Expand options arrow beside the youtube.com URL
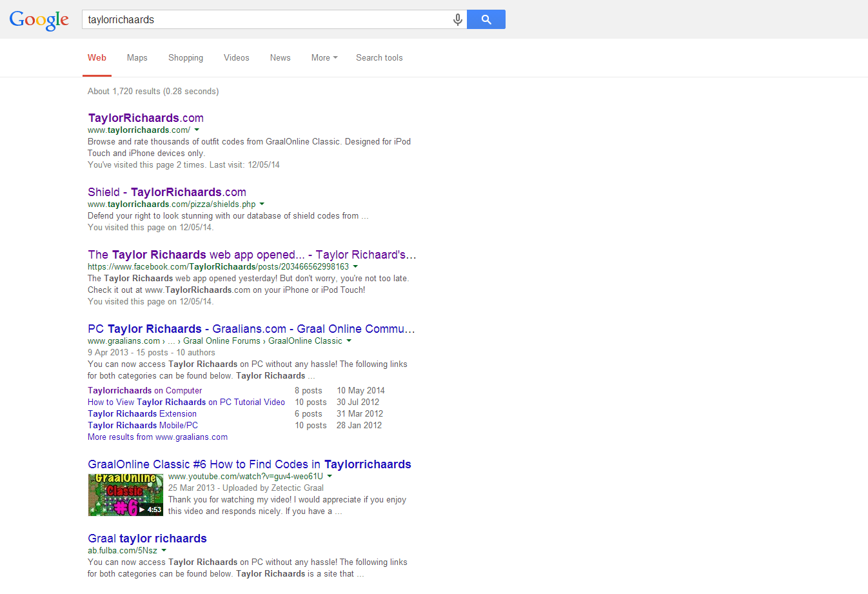The width and height of the screenshot is (868, 594). pyautogui.click(x=330, y=477)
